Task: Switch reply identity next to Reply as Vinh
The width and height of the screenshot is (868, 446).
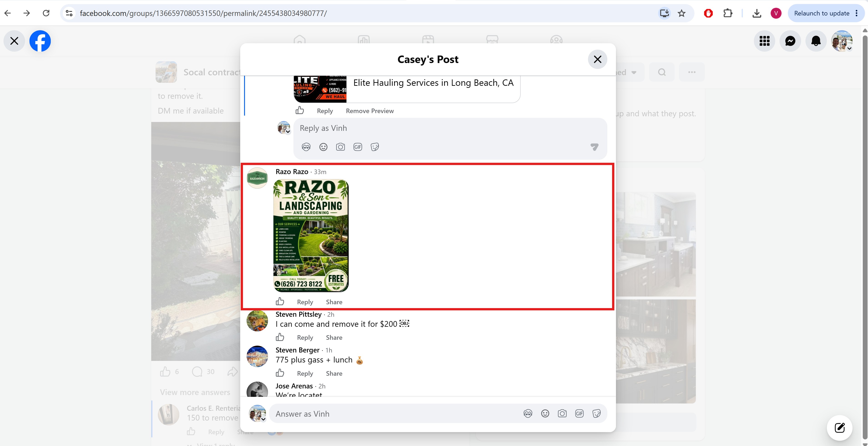Action: [x=284, y=127]
